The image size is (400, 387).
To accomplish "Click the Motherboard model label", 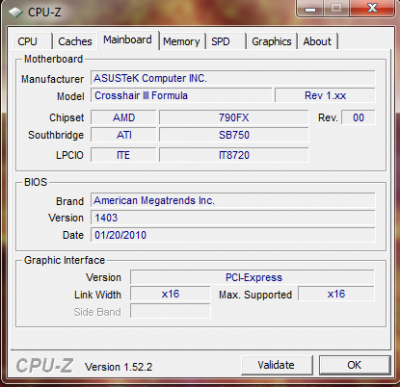I will click(70, 97).
